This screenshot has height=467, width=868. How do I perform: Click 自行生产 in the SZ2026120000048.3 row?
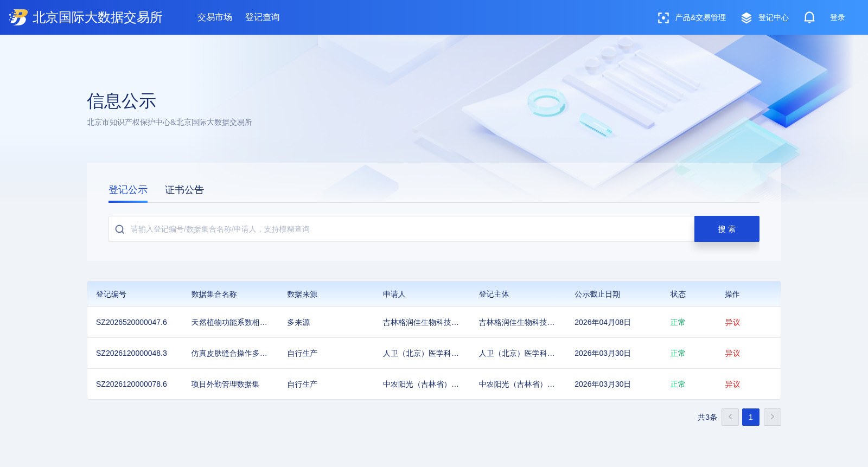click(302, 353)
